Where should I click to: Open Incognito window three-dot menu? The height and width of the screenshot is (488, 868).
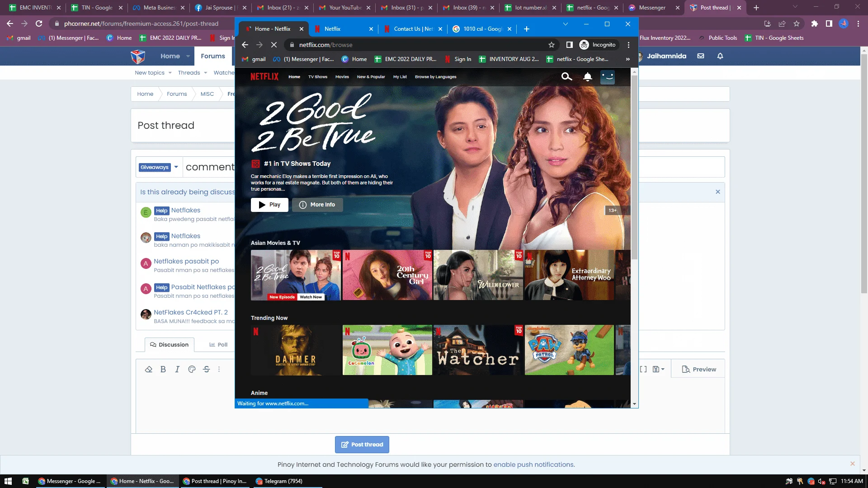click(x=628, y=45)
